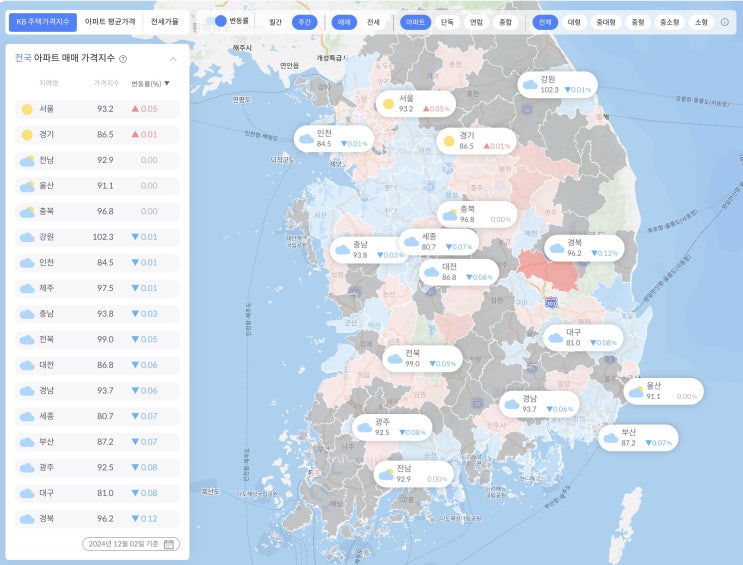The height and width of the screenshot is (565, 743).
Task: Choose the 대형 size filter
Action: tap(574, 22)
